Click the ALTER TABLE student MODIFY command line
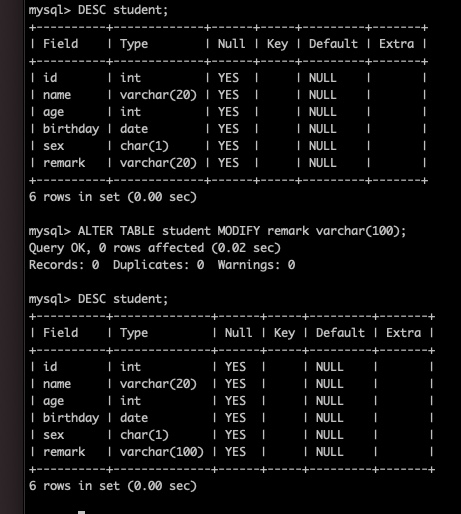Screen dimensions: 461x514 [217, 231]
